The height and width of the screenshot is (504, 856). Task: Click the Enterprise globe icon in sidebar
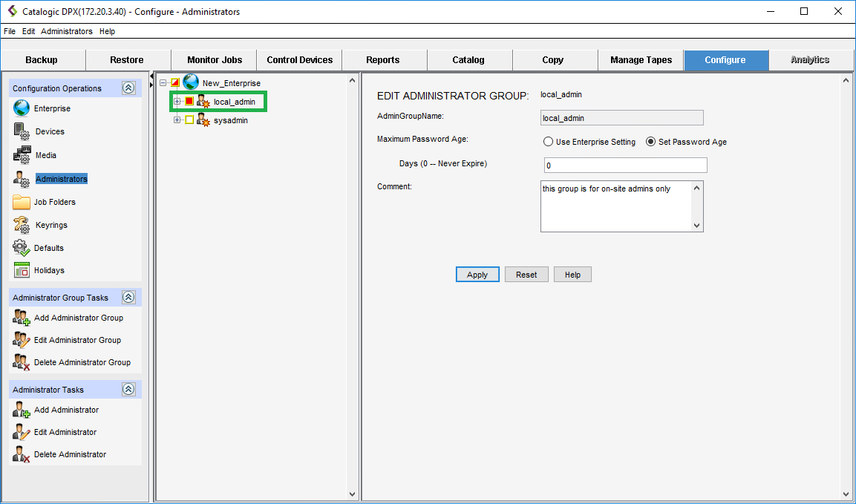pos(22,108)
